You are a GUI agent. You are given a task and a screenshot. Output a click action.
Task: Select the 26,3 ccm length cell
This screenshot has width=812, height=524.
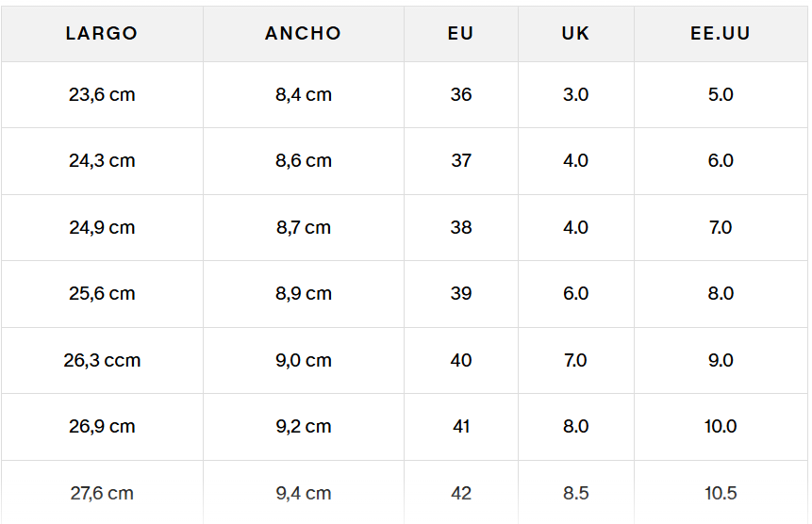point(102,360)
